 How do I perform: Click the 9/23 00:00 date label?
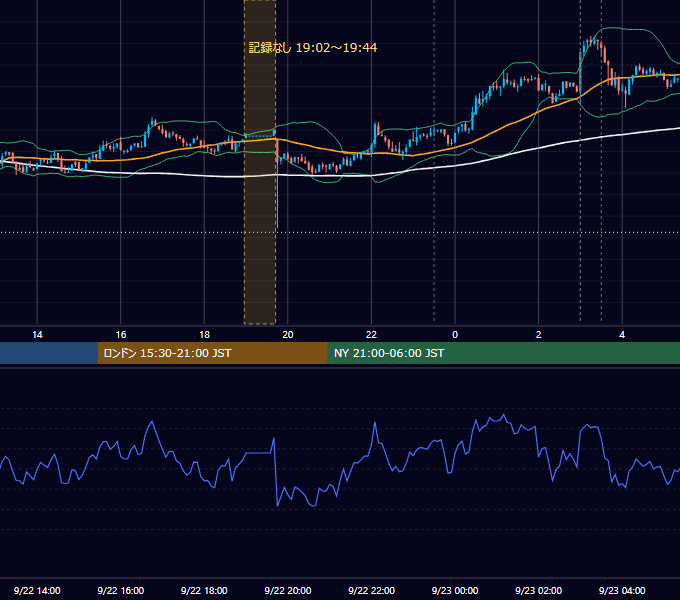[x=455, y=590]
